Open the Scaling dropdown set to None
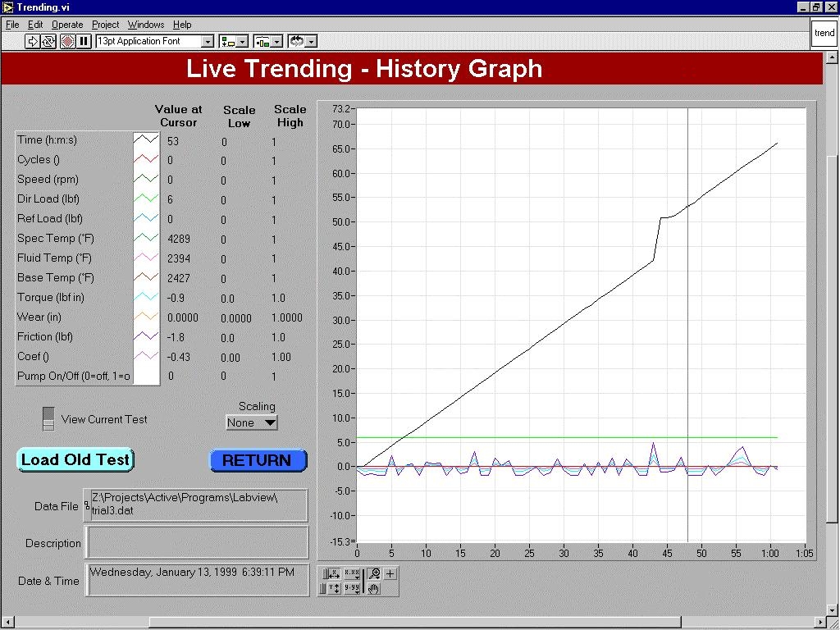 (x=252, y=422)
